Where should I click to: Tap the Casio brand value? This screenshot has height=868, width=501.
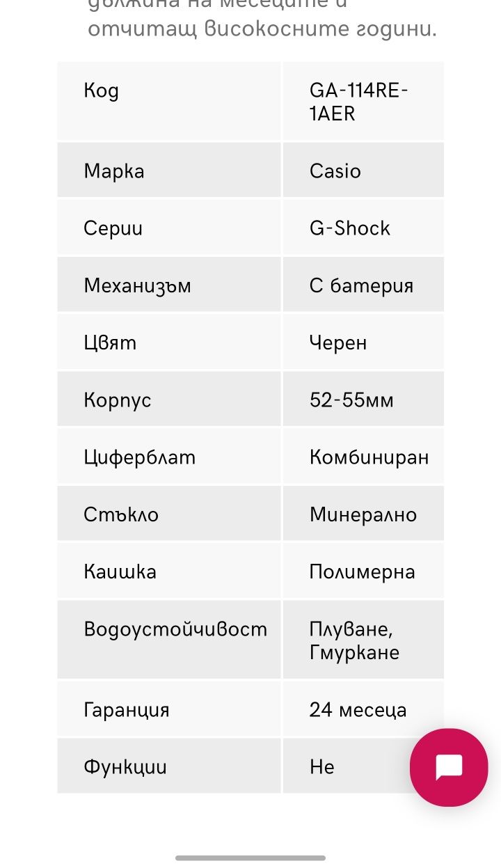(x=335, y=171)
